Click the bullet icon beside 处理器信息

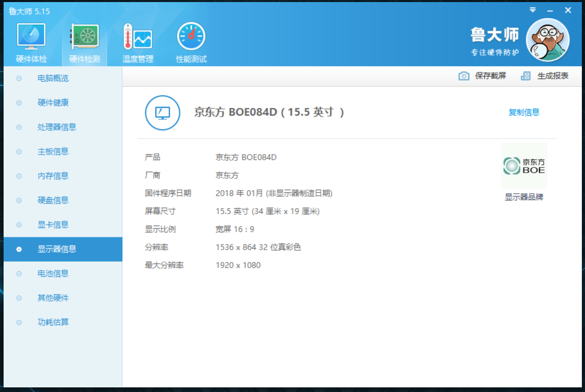point(19,127)
